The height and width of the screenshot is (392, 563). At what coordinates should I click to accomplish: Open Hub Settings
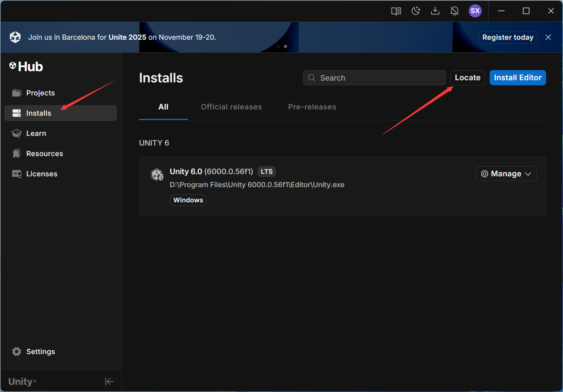point(61,352)
